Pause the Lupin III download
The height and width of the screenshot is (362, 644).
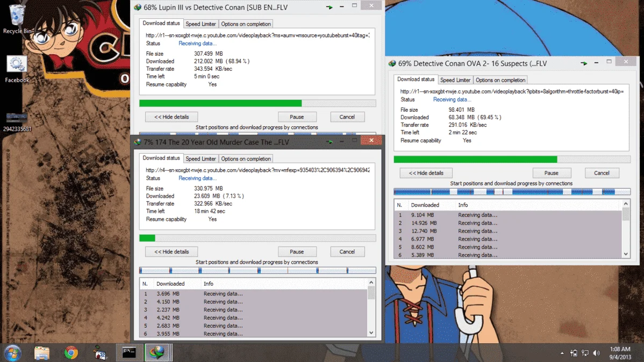click(x=297, y=117)
